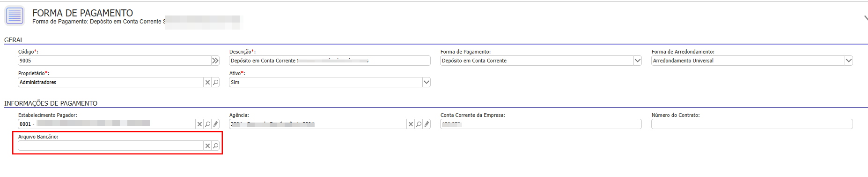Search Estabelecimento Pagador using the magnifier icon
Screen dimensions: 868x177
click(208, 124)
